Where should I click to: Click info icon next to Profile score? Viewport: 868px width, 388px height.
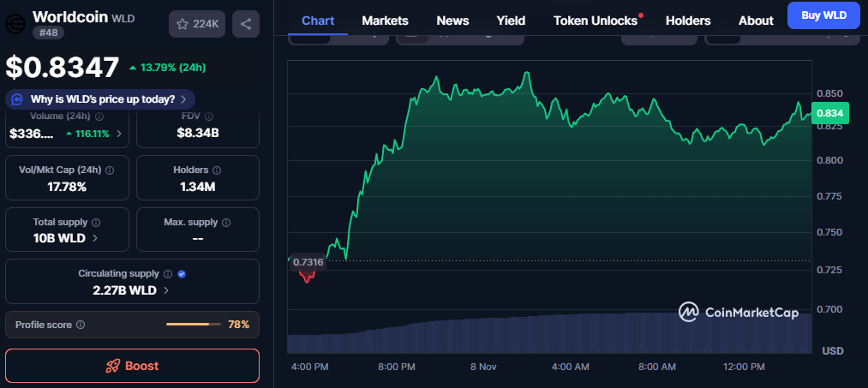(x=81, y=325)
